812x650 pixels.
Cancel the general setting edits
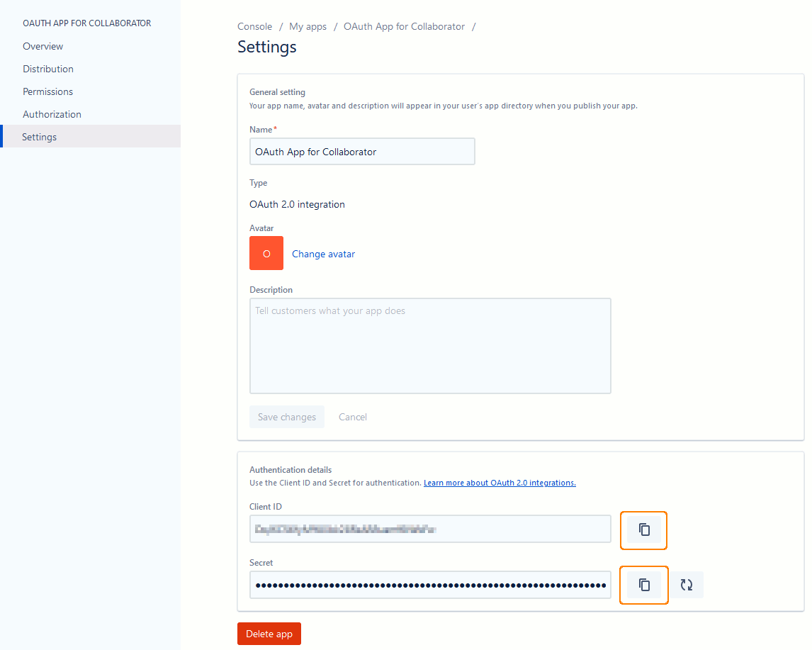352,417
